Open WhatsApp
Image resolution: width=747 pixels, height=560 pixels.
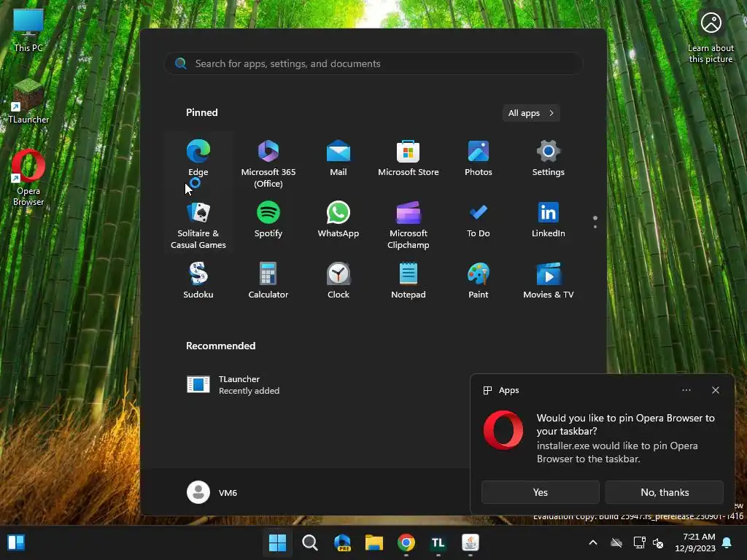[x=338, y=220]
